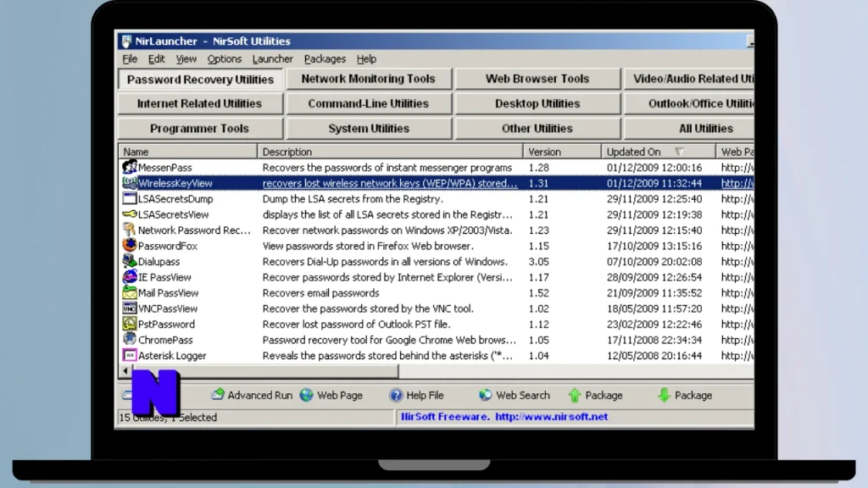This screenshot has height=488, width=868.
Task: Click 'Recovers email passwords' description
Action: (x=320, y=292)
